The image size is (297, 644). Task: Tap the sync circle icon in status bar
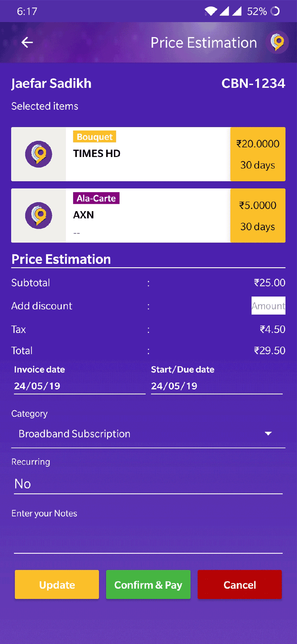pos(276,11)
